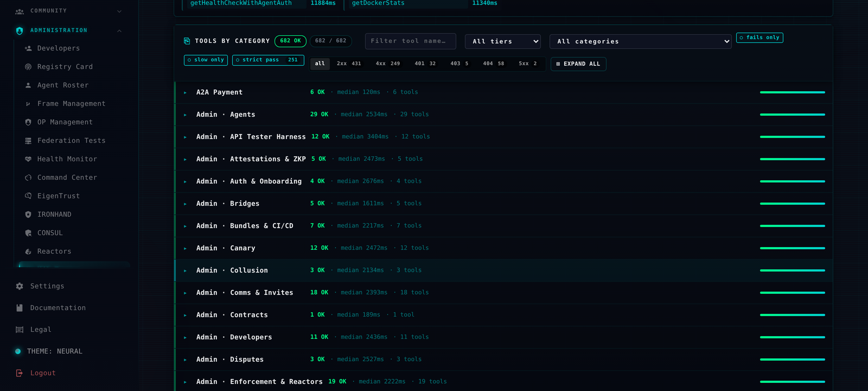This screenshot has height=391, width=868.
Task: Select the 2xx 431 status tab
Action: [349, 64]
